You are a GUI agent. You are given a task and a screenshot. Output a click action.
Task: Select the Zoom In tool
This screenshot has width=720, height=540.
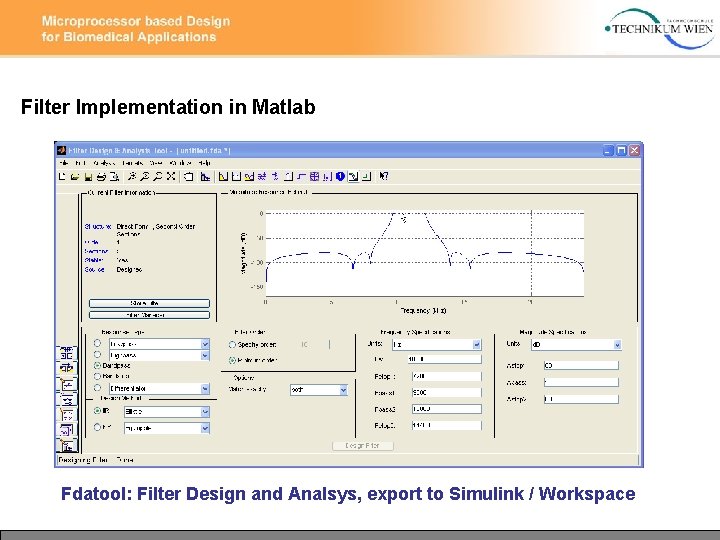click(131, 176)
